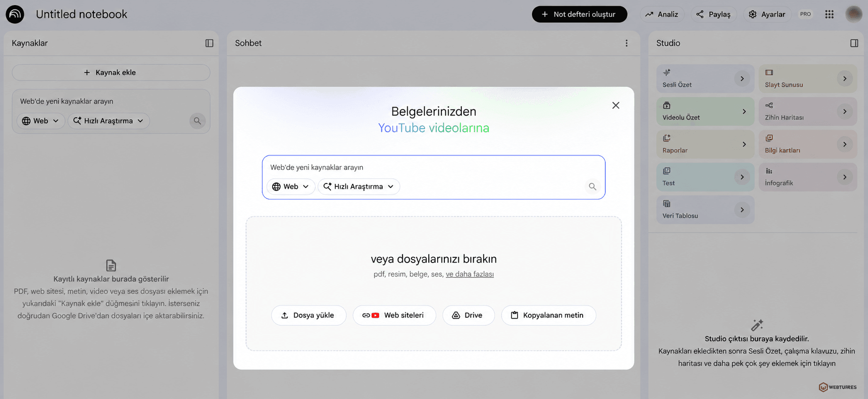The image size is (868, 399).
Task: Click the Sesli Özet waveform icon
Action: (667, 72)
